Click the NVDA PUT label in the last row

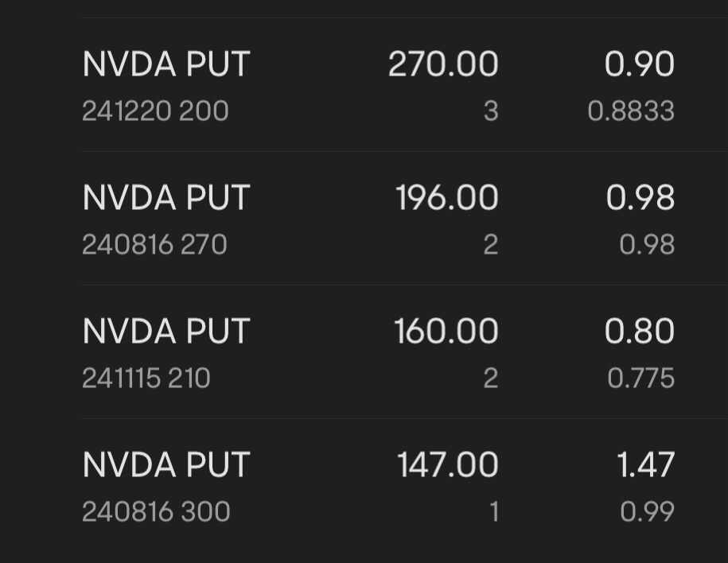(x=165, y=464)
